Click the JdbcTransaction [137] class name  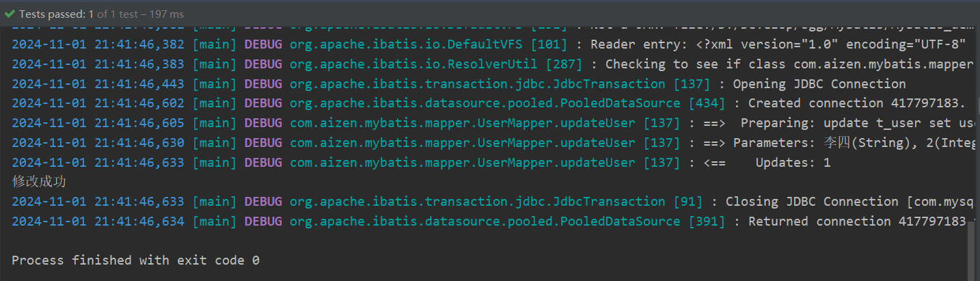(477, 84)
